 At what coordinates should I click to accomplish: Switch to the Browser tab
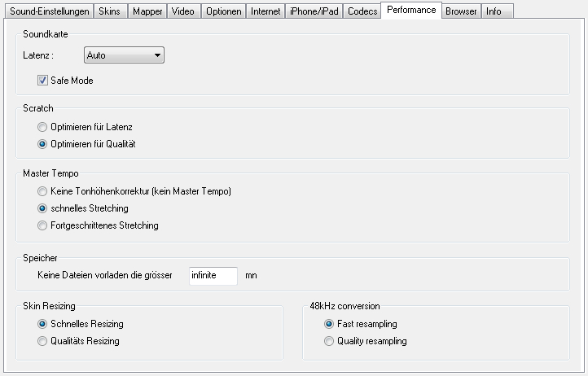click(461, 11)
